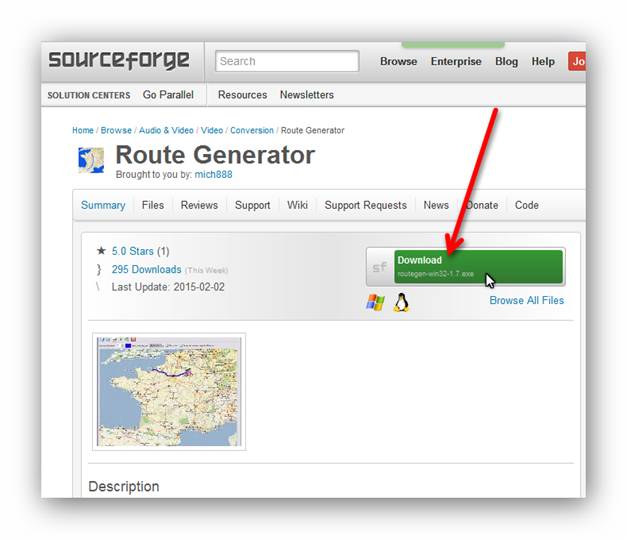This screenshot has height=539, width=627.
Task: Switch to the Reviews tab
Action: 199,205
